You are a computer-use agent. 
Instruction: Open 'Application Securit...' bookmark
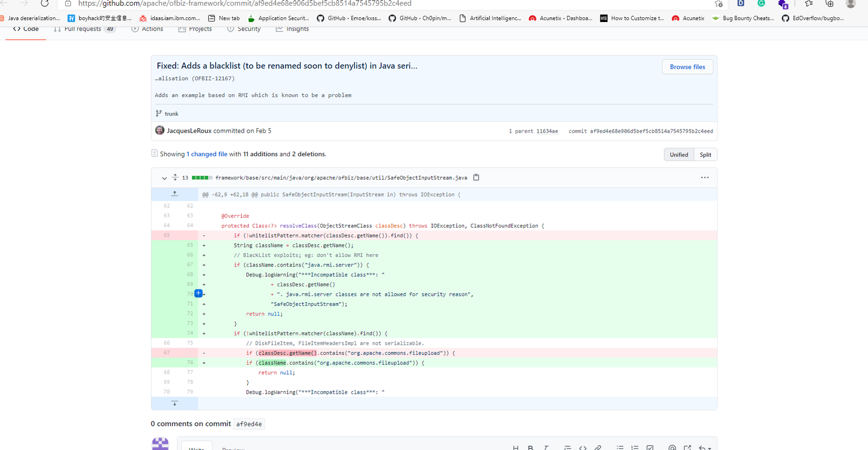(279, 18)
